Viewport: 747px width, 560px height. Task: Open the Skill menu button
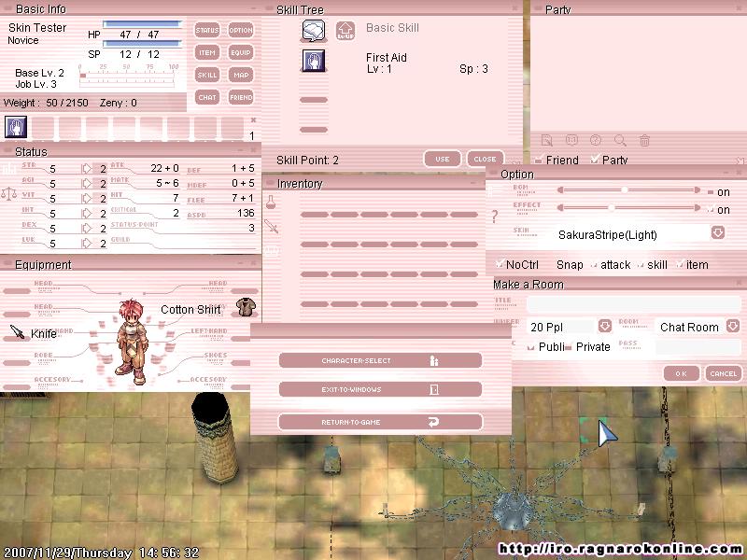point(206,75)
